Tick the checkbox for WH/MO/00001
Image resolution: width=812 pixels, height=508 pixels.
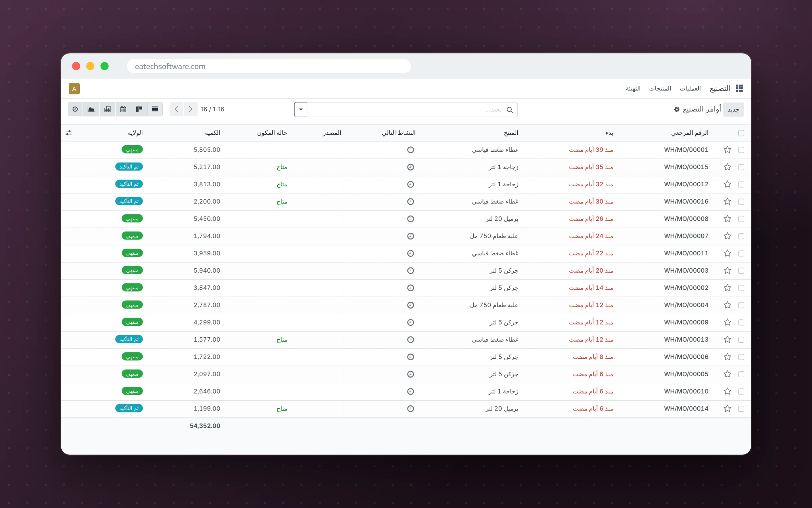(741, 150)
